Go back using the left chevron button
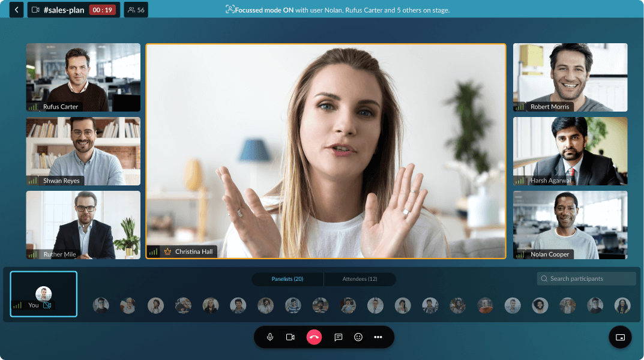The height and width of the screenshot is (360, 644). [16, 10]
